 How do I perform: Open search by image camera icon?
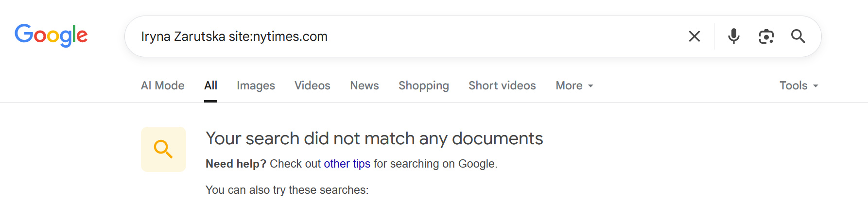(x=766, y=36)
